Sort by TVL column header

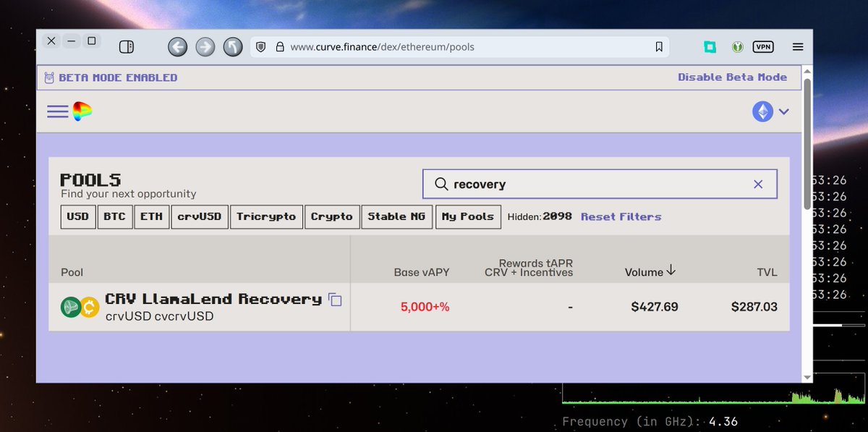tap(767, 272)
